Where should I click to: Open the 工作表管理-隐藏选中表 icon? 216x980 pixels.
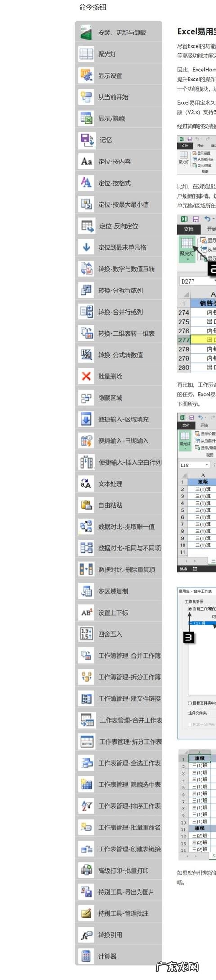coord(86,784)
